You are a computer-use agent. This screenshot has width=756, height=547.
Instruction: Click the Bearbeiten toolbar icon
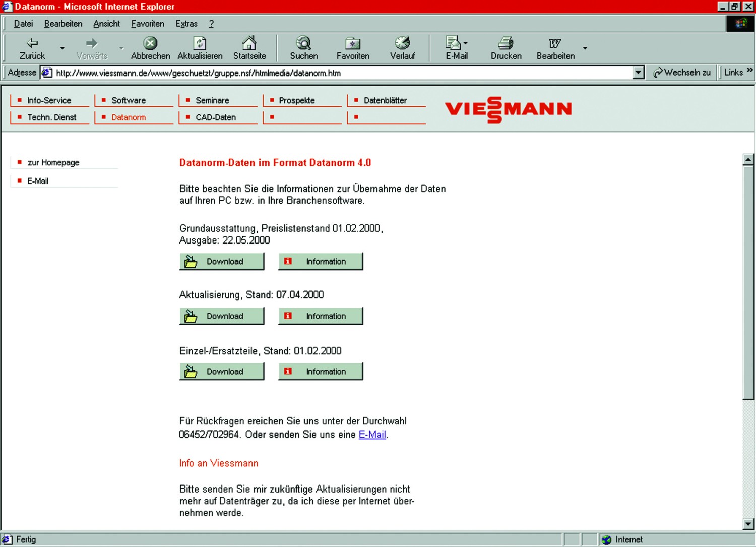[x=555, y=48]
